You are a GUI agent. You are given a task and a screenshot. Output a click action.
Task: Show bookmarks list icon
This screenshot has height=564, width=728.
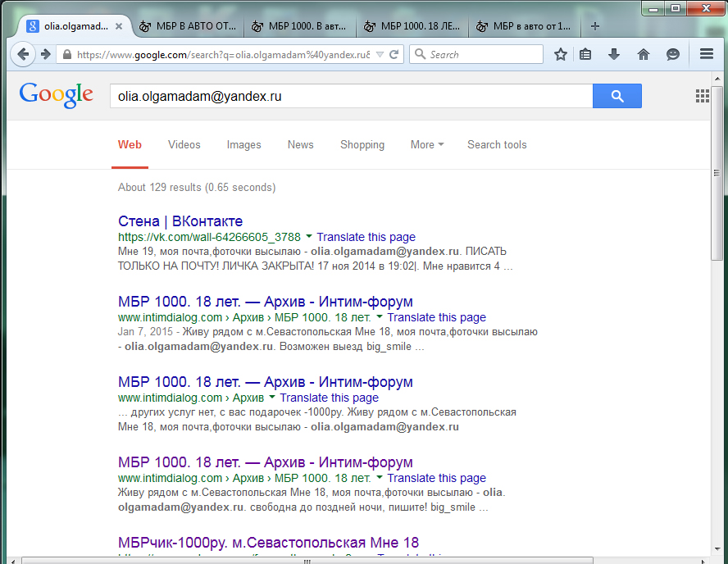585,54
